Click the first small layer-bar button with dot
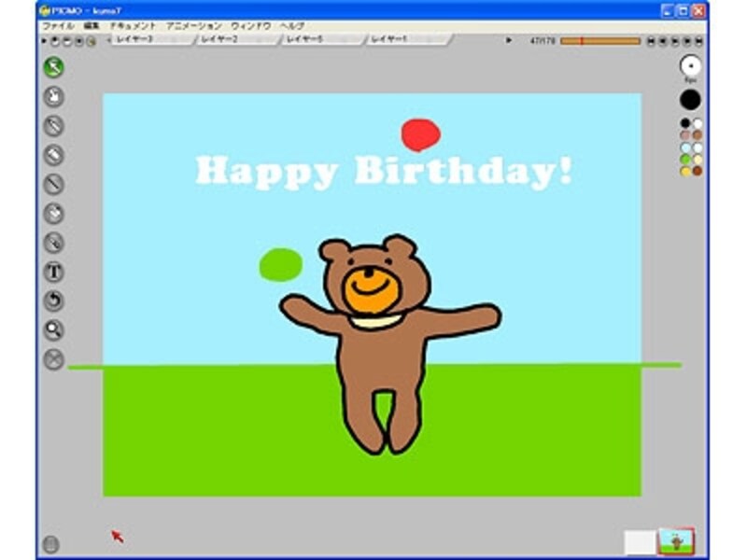The image size is (747, 560). [x=55, y=41]
